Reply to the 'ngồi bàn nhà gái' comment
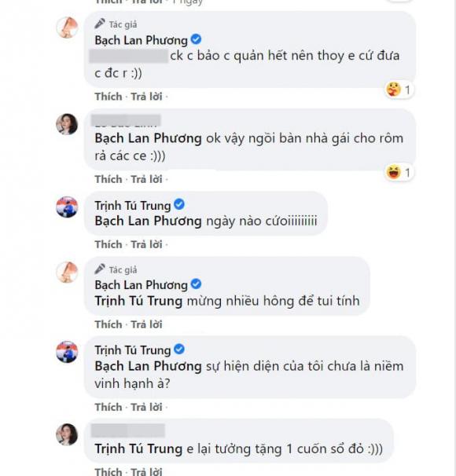This screenshot has width=456, height=476. click(146, 179)
